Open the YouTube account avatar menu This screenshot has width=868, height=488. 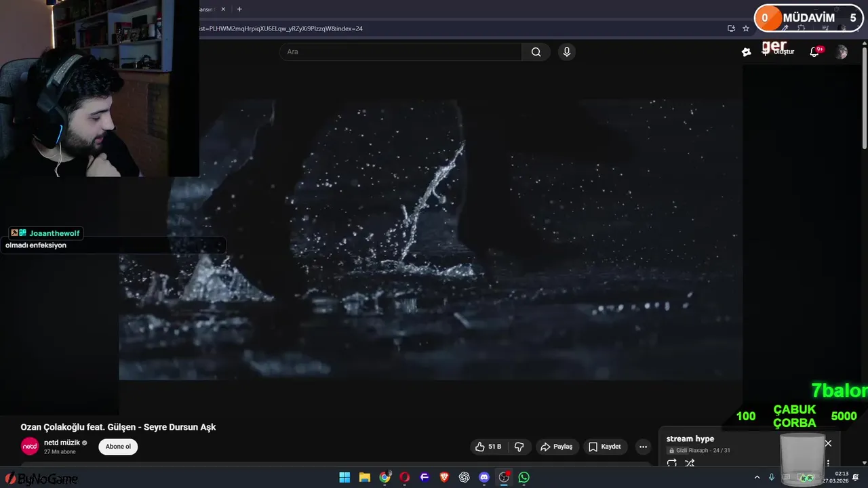click(x=842, y=52)
